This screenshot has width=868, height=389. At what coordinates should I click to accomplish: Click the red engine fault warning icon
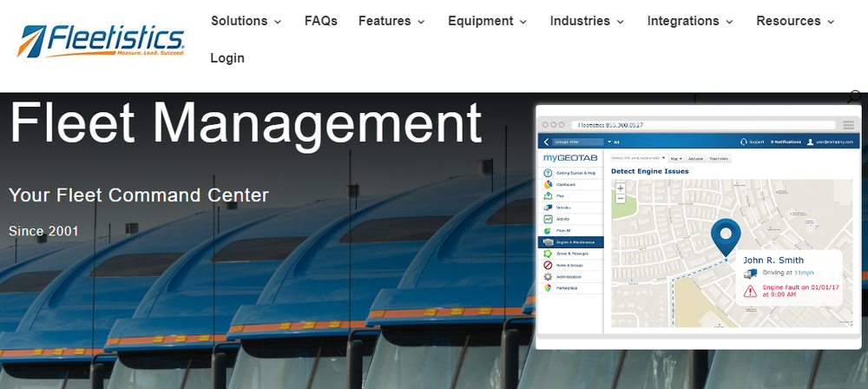[x=750, y=290]
